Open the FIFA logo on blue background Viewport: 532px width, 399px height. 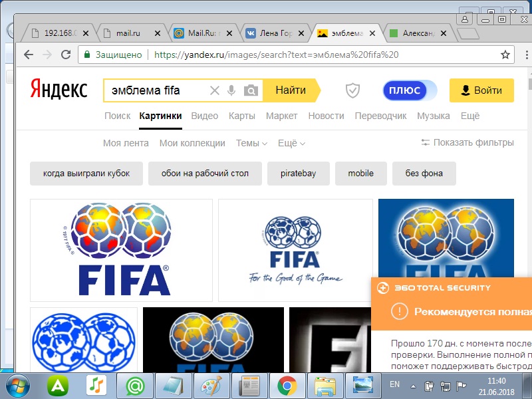[446, 238]
